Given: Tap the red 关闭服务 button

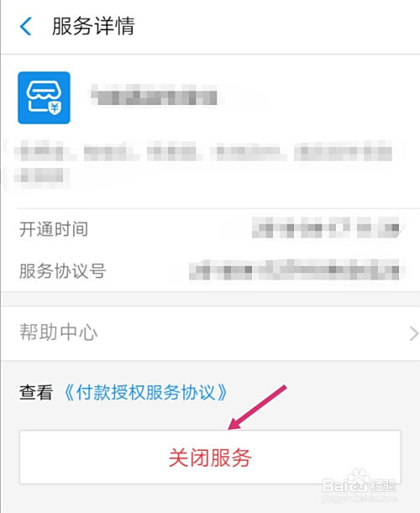Looking at the screenshot, I should point(210,457).
